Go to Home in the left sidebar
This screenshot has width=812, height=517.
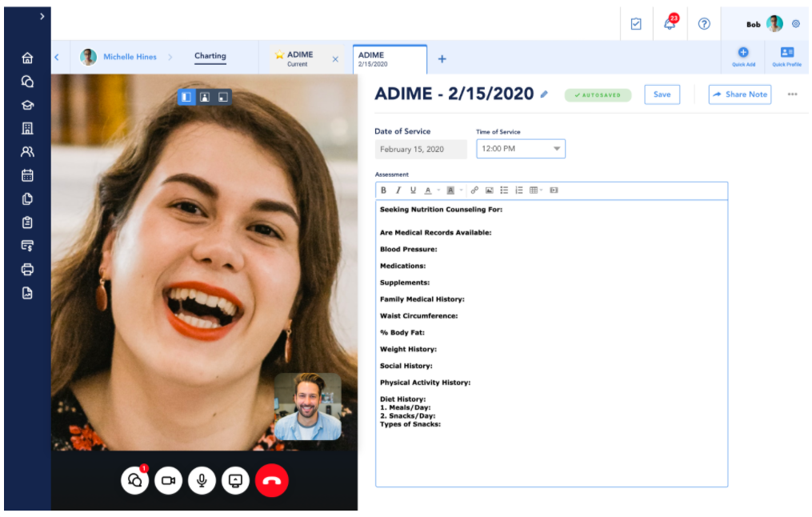[x=27, y=58]
